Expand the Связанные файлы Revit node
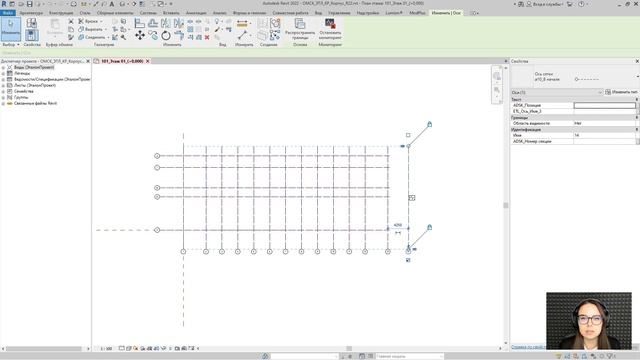The image size is (640, 360). [x=3, y=104]
